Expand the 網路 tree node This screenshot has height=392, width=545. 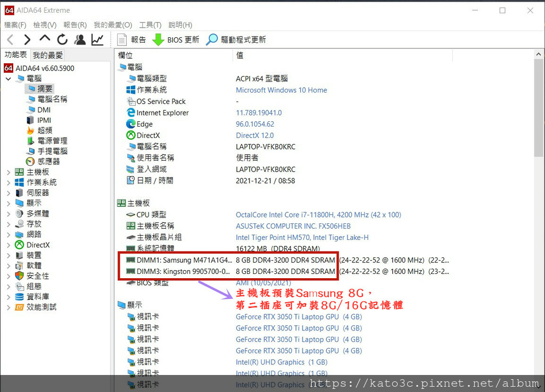pyautogui.click(x=9, y=235)
